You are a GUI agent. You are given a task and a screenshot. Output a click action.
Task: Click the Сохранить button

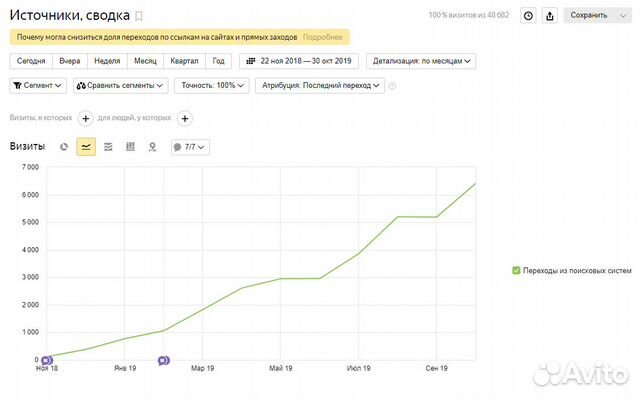click(589, 16)
